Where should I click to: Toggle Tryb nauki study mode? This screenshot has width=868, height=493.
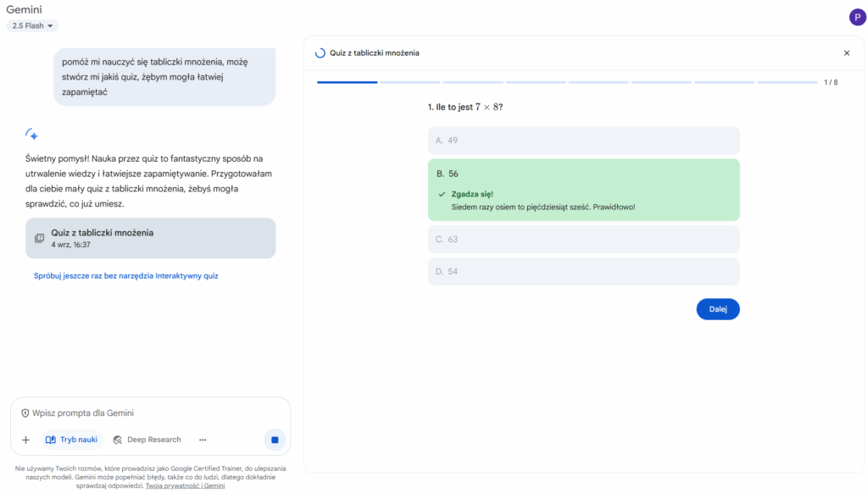[71, 440]
